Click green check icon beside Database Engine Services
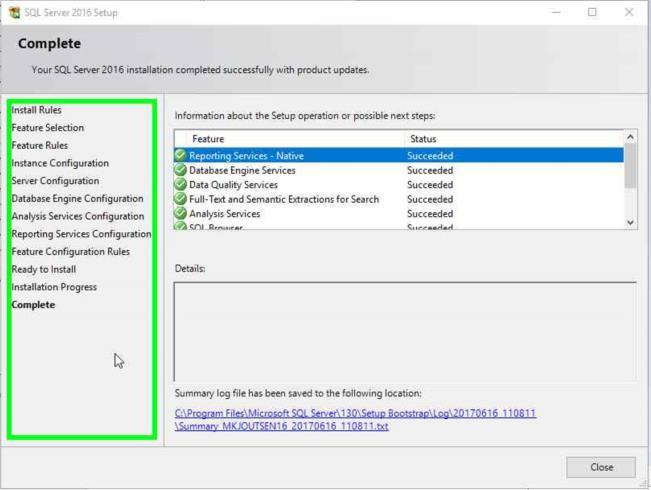This screenshot has width=651, height=490. [x=180, y=170]
